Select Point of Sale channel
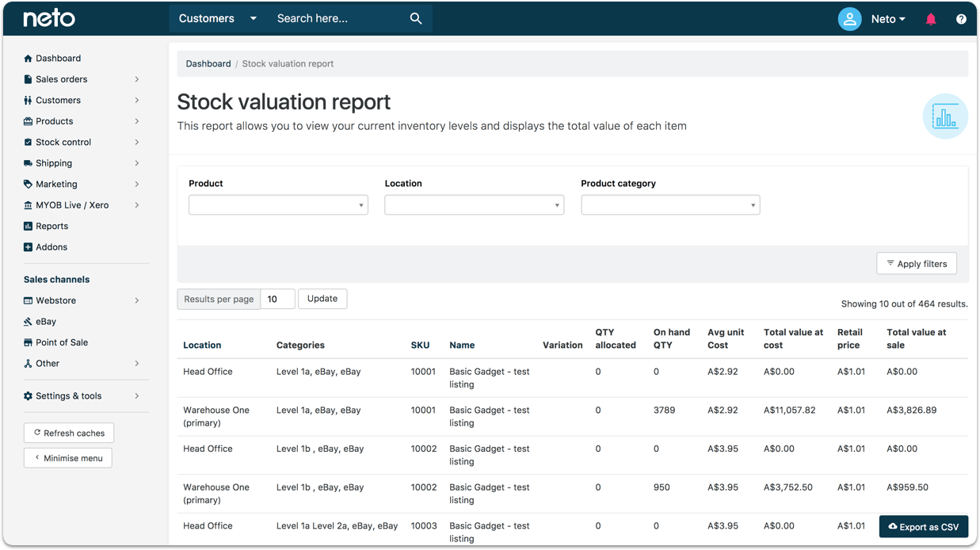 [62, 343]
